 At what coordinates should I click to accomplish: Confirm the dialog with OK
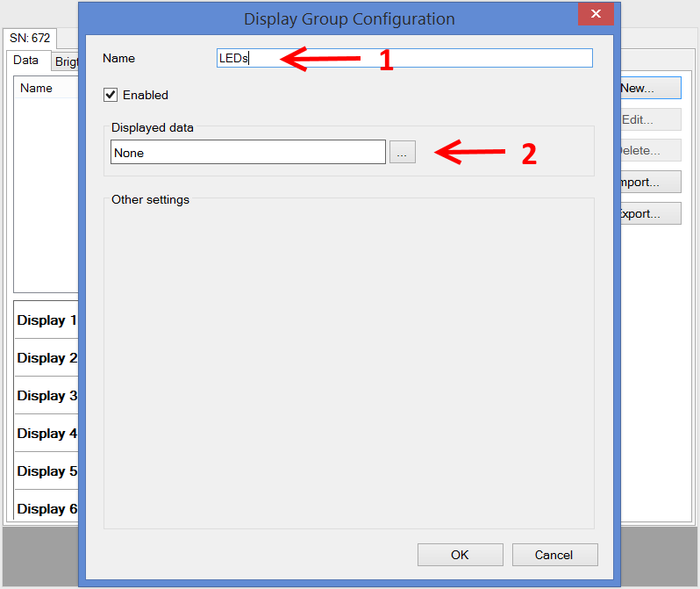pos(460,555)
